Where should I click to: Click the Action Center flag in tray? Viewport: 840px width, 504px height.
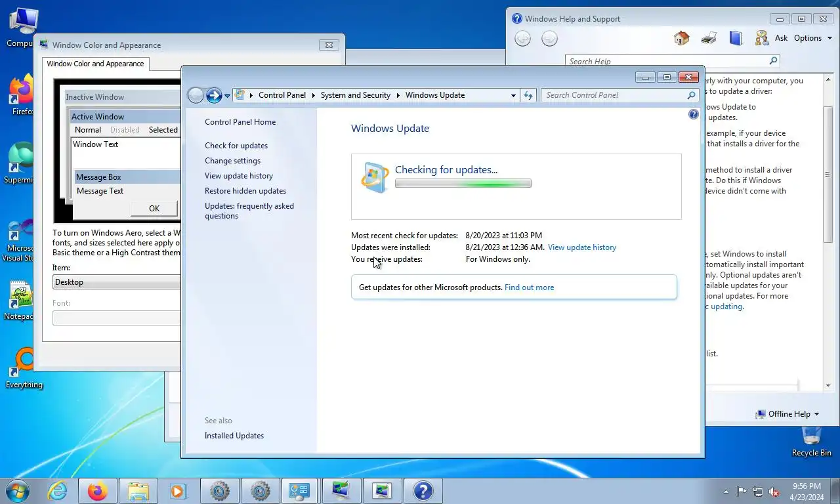[742, 492]
